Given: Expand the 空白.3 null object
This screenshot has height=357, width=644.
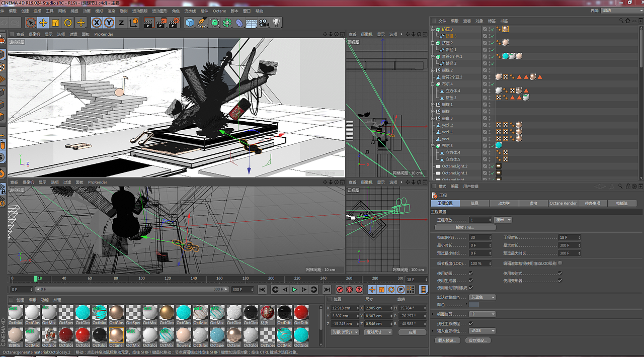Looking at the screenshot, I should 433,118.
